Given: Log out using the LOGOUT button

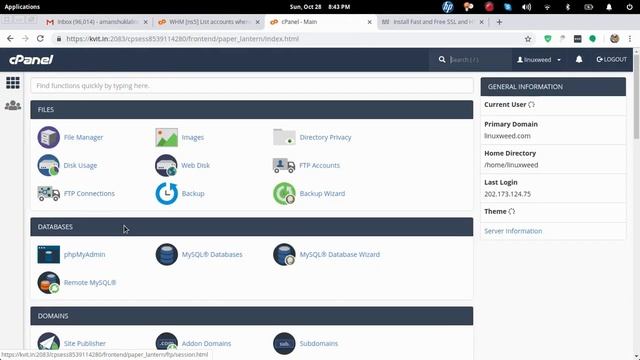Looking at the screenshot, I should point(611,60).
